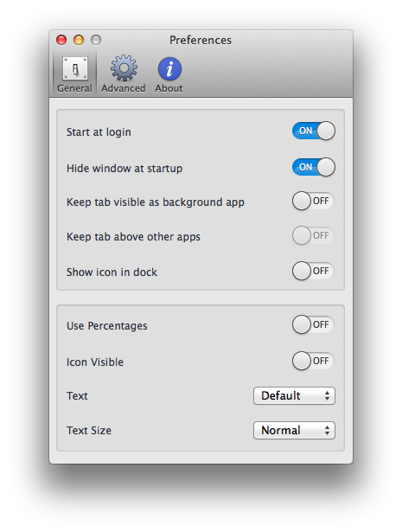
Task: Turn on Use Percentages switch
Action: click(x=313, y=324)
